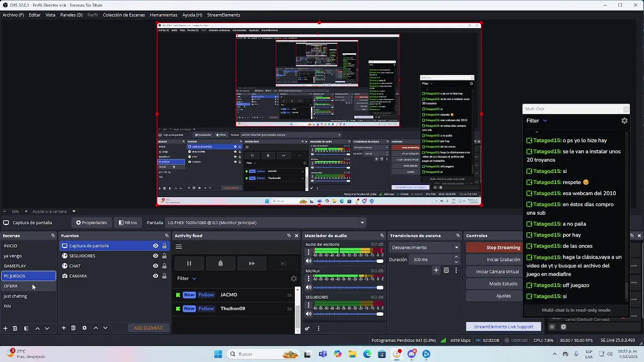This screenshot has width=644, height=362.
Task: Open Multi-Chat settings gear
Action: pos(624,121)
